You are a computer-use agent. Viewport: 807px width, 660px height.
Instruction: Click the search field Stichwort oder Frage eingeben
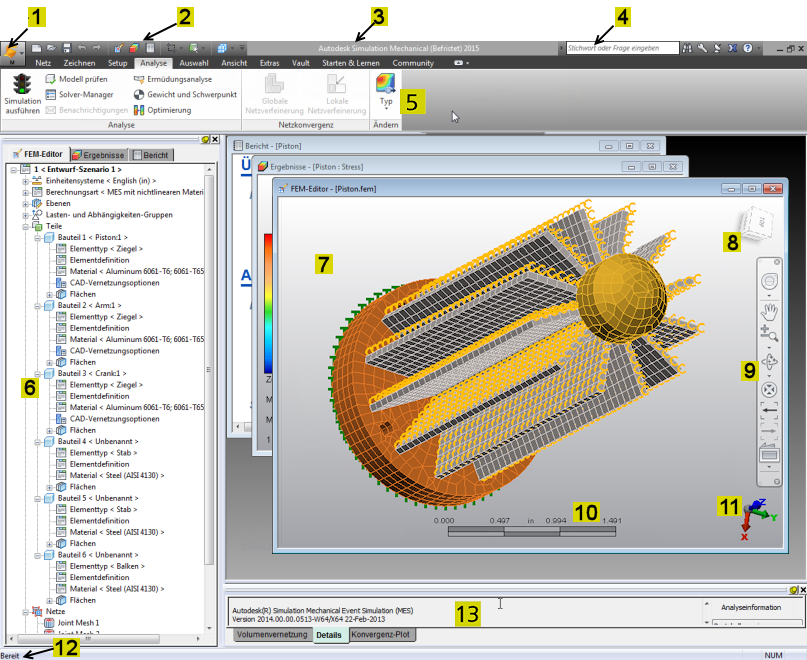[x=623, y=48]
